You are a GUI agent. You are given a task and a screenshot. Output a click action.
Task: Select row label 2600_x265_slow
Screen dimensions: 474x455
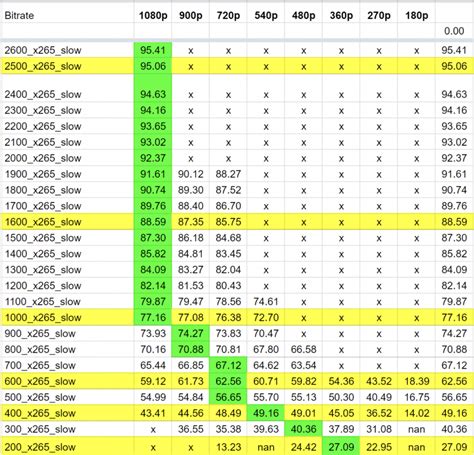[x=67, y=50]
